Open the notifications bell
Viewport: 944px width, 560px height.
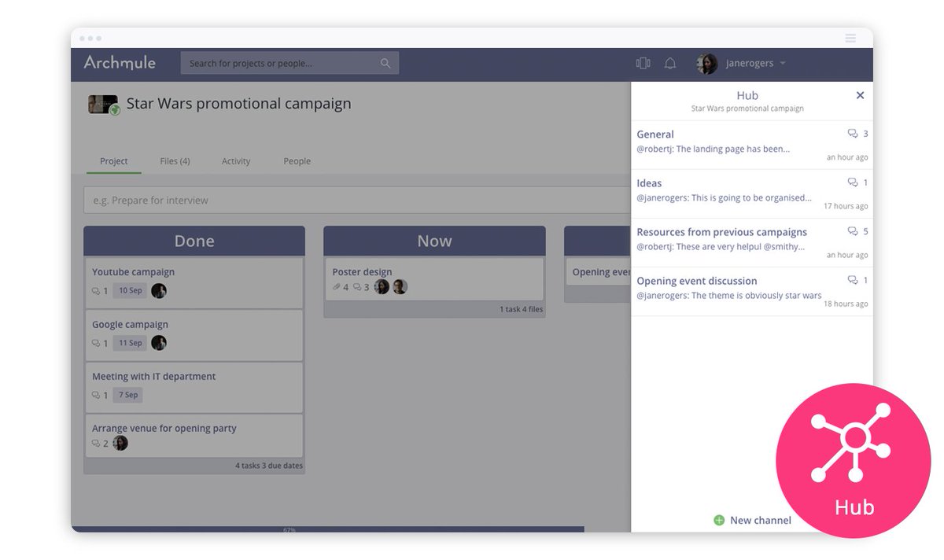pyautogui.click(x=670, y=64)
